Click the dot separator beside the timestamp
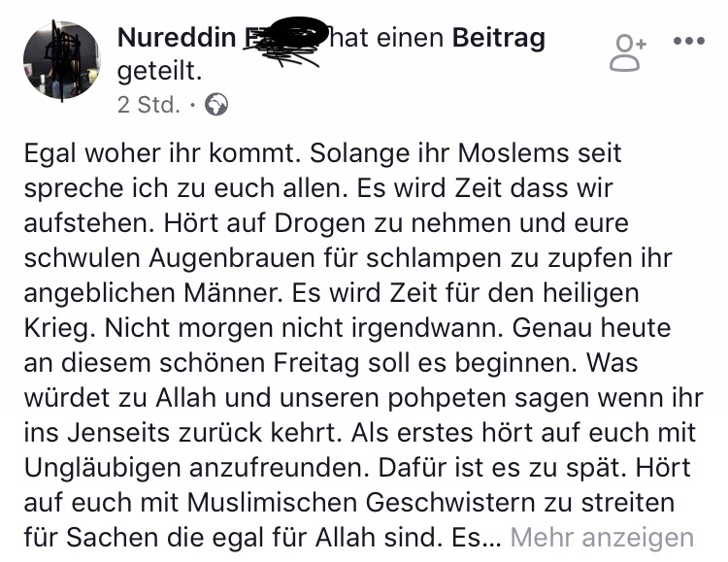The image size is (728, 562). [193, 105]
